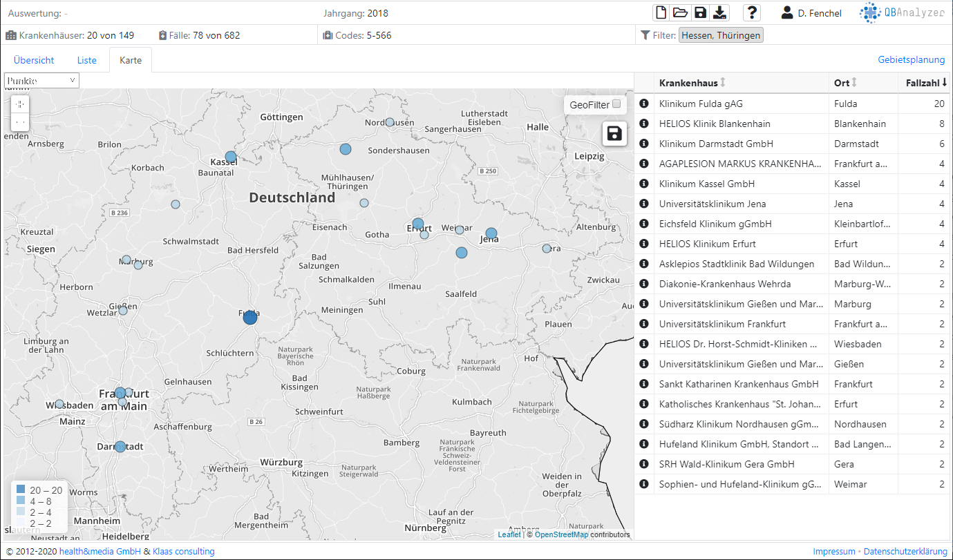The width and height of the screenshot is (953, 560).
Task: Enable the GeoFilter checkbox
Action: [616, 105]
